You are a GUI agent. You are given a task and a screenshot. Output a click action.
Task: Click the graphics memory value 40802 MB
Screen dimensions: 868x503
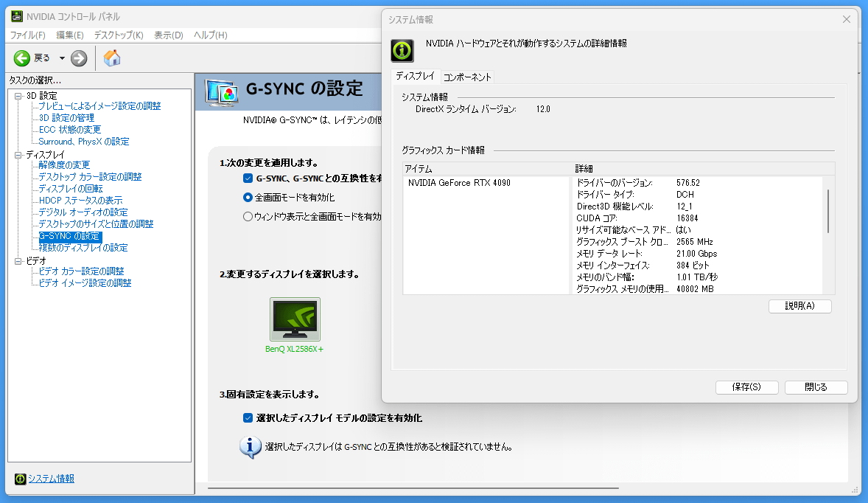click(x=696, y=289)
